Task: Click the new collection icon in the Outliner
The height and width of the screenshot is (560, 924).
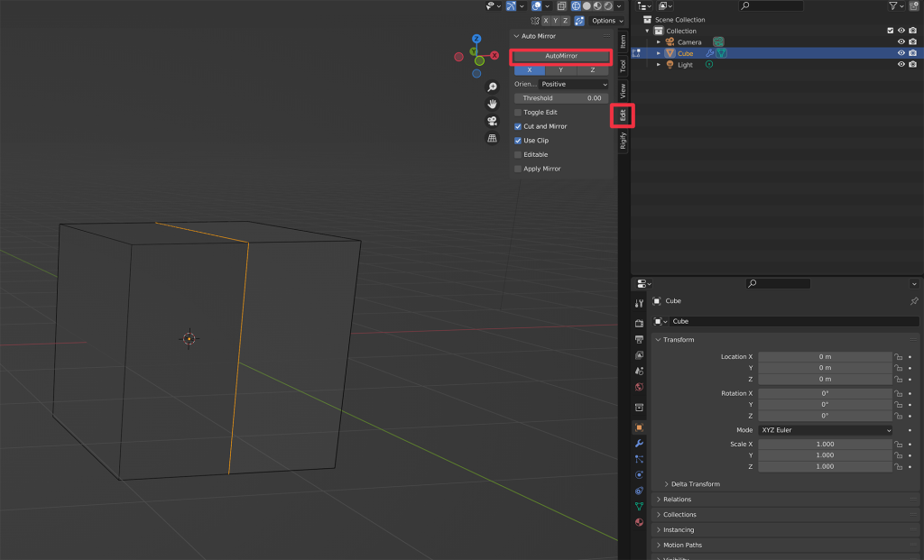Action: click(x=915, y=6)
